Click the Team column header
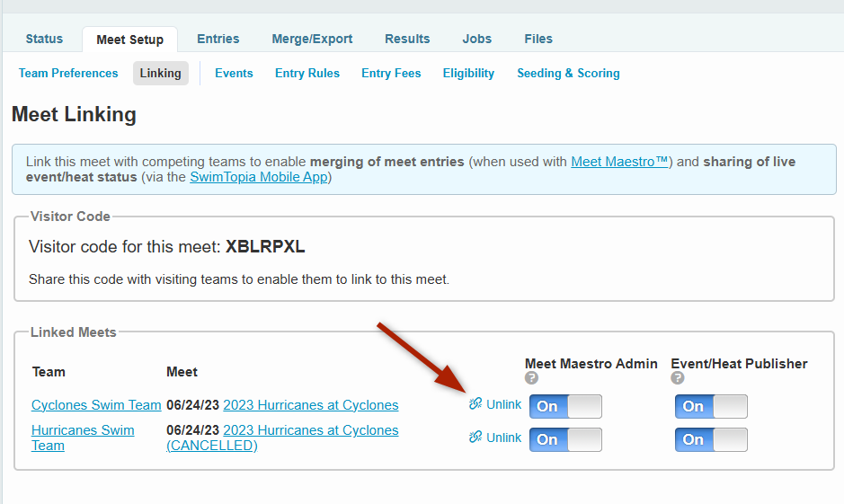Viewport: 844px width, 504px height. [x=49, y=372]
